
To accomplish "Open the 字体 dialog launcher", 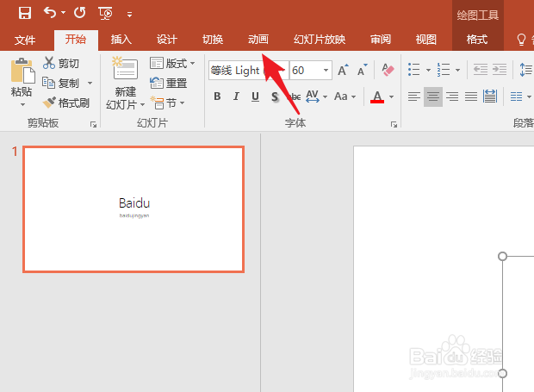I will pos(394,124).
